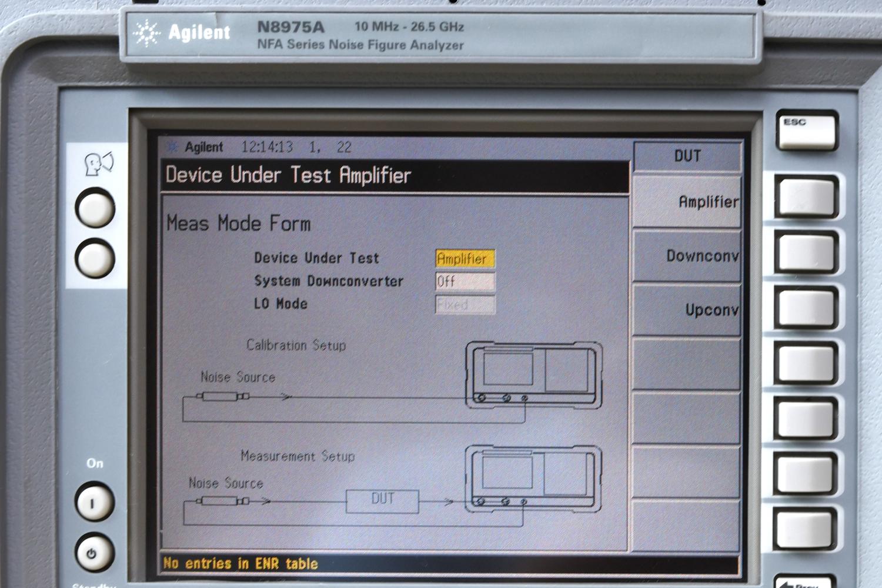Click the upper round button under viewing-angle icon

(x=95, y=208)
